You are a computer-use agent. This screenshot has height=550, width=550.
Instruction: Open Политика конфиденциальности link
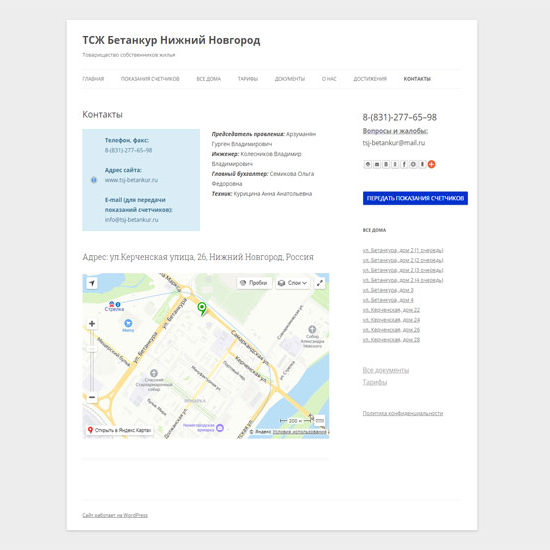403,414
